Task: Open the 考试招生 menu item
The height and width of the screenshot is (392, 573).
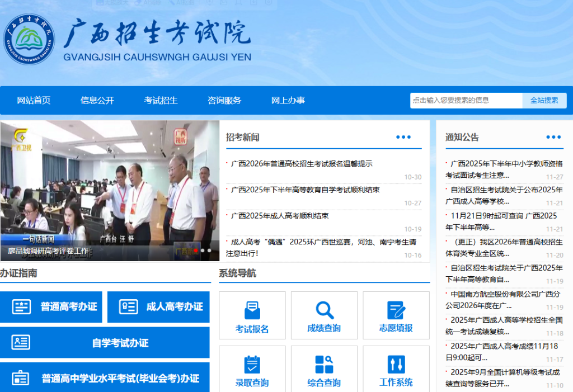Action: pos(162,100)
